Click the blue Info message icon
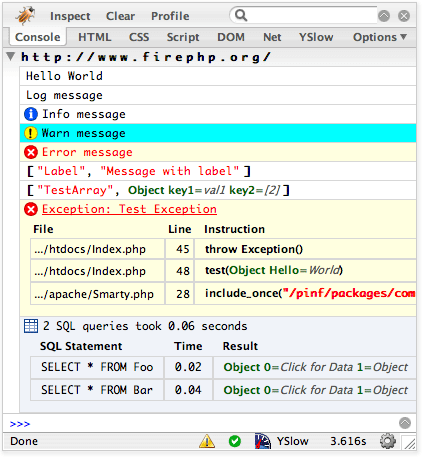Image resolution: width=422 pixels, height=457 pixels. (31, 114)
